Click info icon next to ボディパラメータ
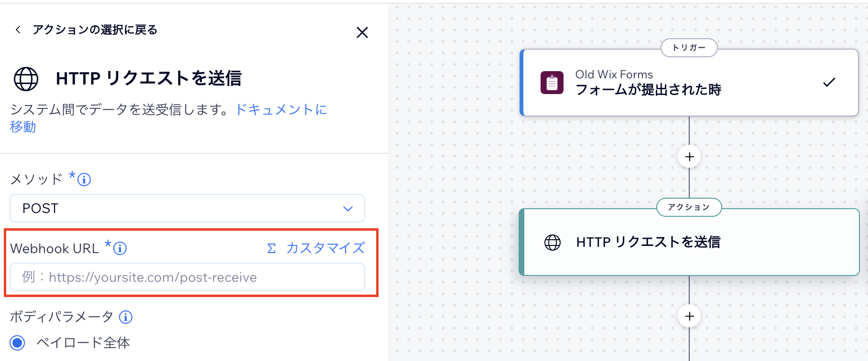This screenshot has width=868, height=361. point(126,317)
